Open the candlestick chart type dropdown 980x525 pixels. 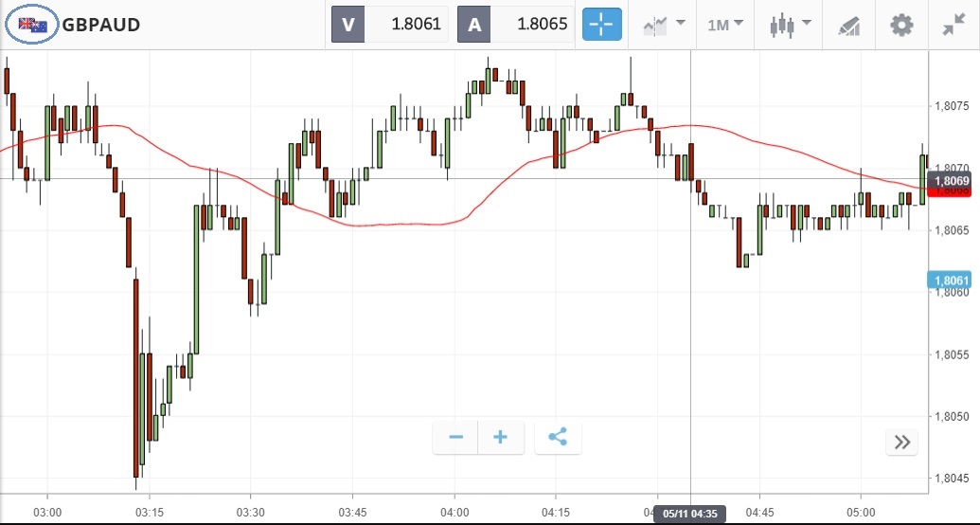[x=791, y=25]
